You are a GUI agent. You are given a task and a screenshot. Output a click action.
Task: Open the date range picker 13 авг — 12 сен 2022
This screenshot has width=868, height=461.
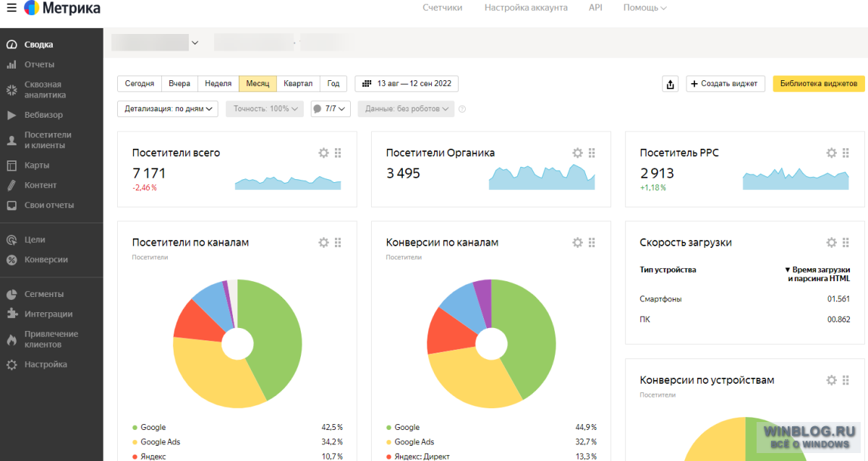click(x=407, y=84)
